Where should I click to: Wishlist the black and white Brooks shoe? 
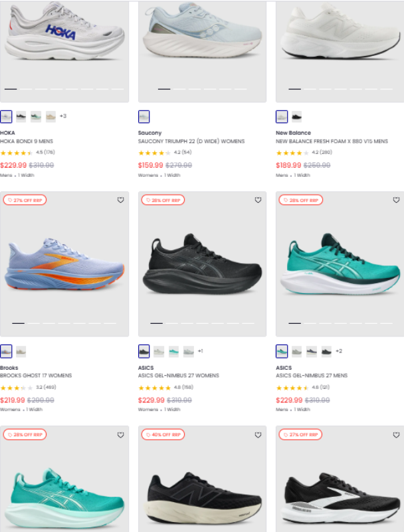396,435
